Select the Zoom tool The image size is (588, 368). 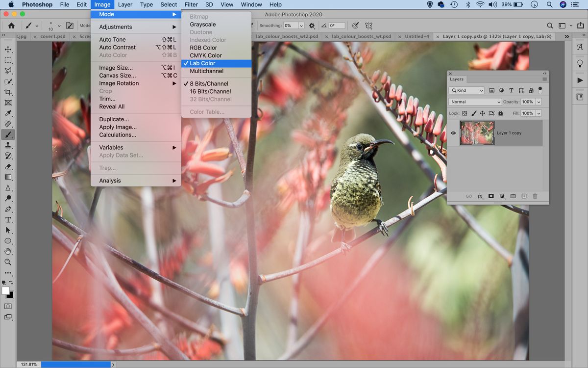tap(8, 262)
